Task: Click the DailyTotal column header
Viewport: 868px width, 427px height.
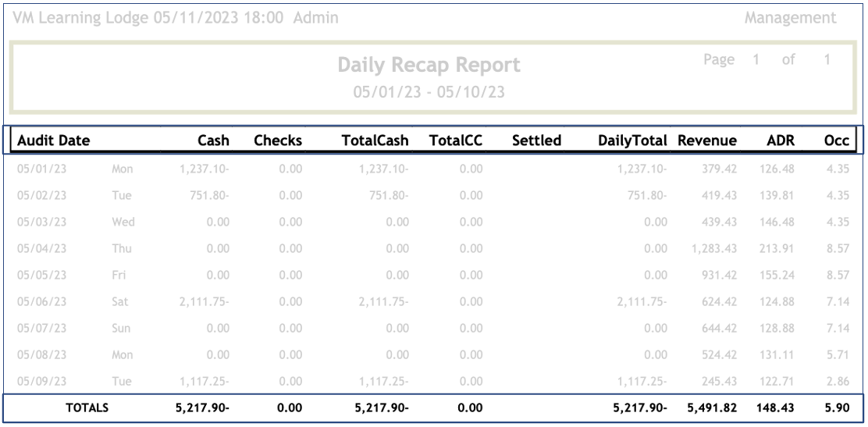Action: (x=632, y=141)
